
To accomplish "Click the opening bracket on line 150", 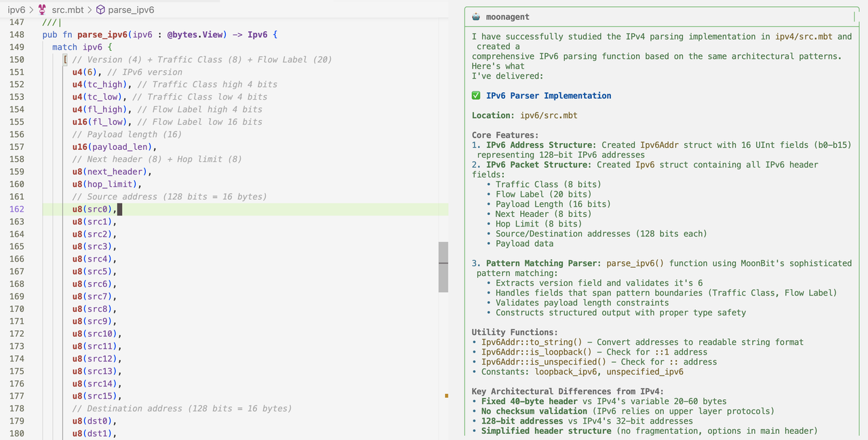I will click(65, 60).
